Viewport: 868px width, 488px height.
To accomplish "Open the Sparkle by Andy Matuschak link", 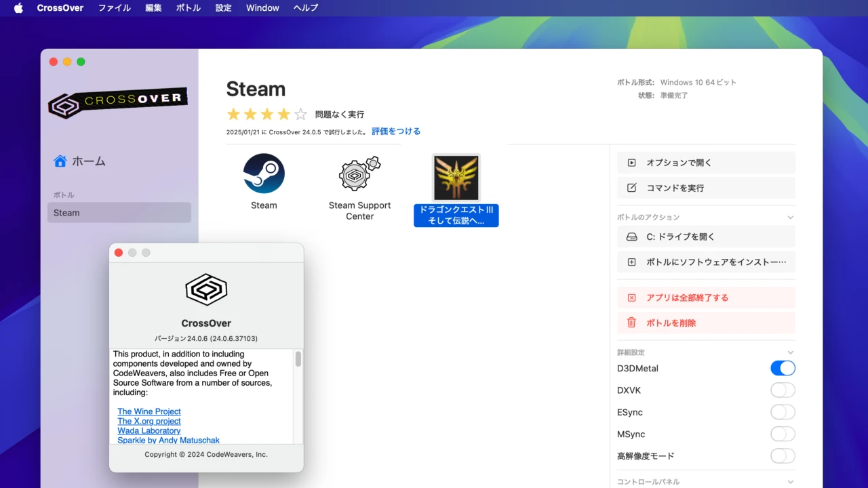I will point(168,440).
